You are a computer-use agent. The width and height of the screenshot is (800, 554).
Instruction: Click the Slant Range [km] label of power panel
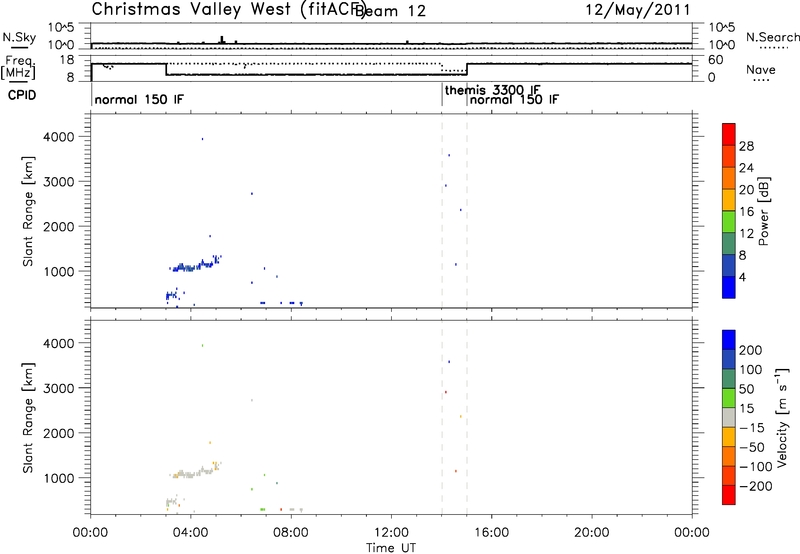point(29,211)
